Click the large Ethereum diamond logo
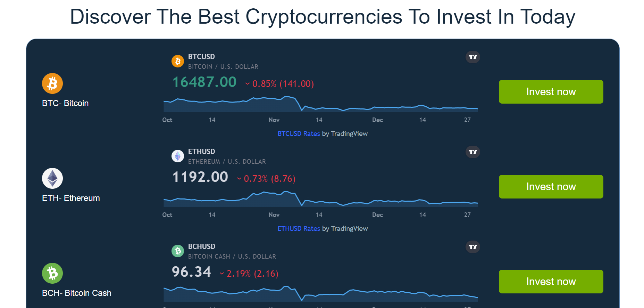This screenshot has height=308, width=644. [52, 178]
